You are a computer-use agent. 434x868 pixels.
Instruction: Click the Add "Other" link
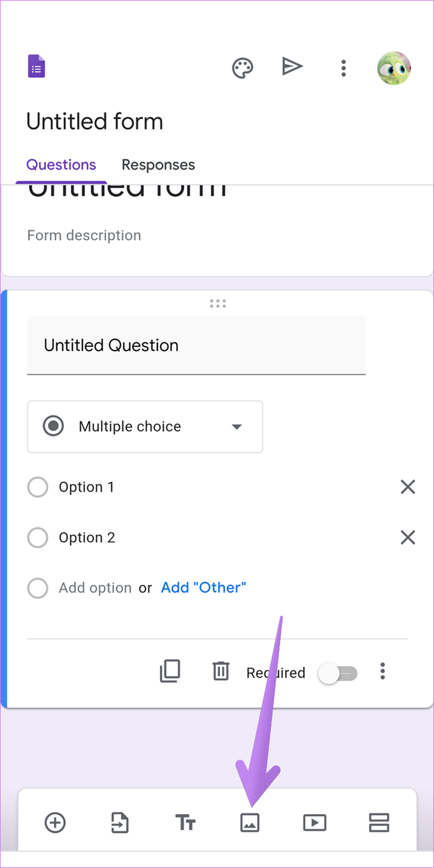203,588
